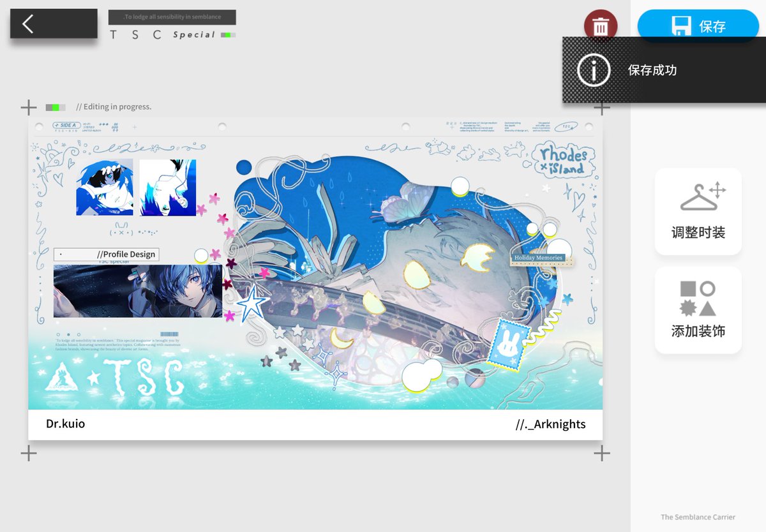Screen dimensions: 766x532
Task: Dismiss the 保存成功 notification
Action: point(664,70)
